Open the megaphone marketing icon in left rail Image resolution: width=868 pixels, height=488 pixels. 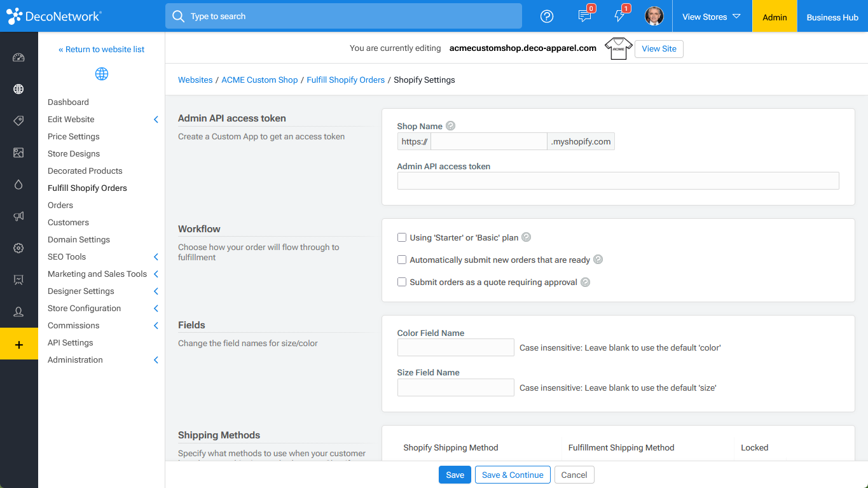pyautogui.click(x=18, y=216)
